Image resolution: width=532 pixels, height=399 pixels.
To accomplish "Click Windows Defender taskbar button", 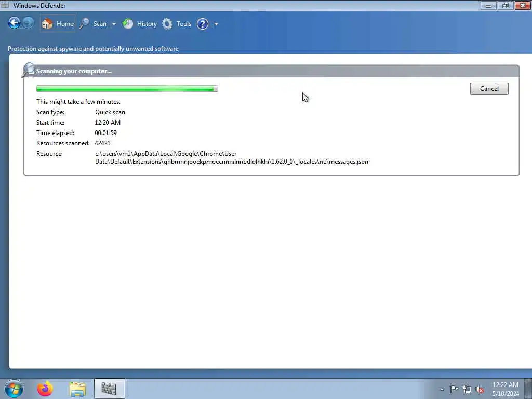I will (109, 389).
